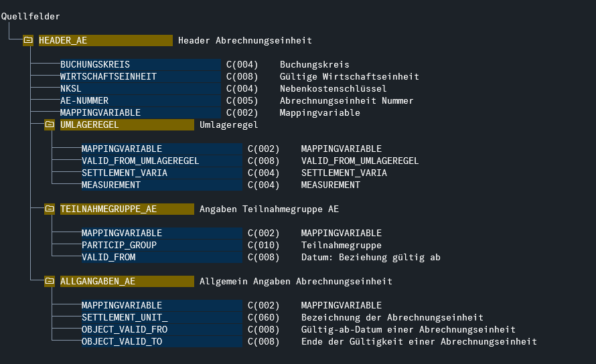This screenshot has width=596, height=364.
Task: Collapse the UMLAGEREGEL folder icon
Action: [x=50, y=124]
